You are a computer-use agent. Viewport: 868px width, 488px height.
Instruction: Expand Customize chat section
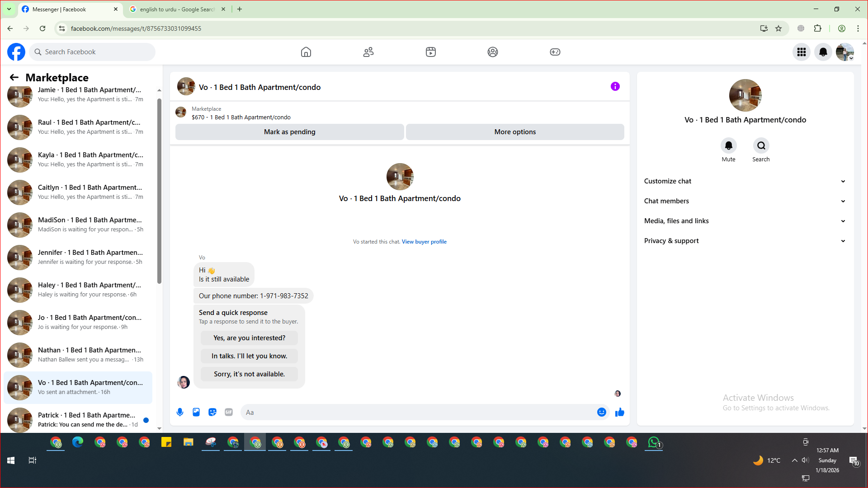pyautogui.click(x=745, y=181)
